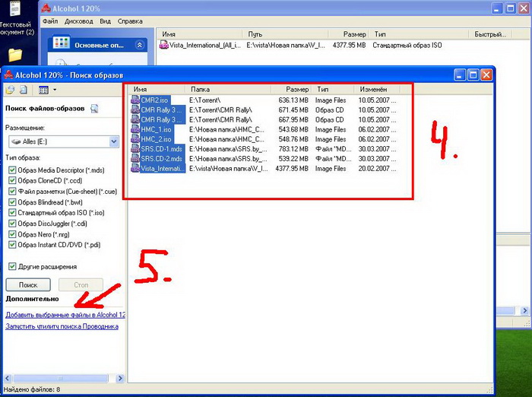532x397 pixels.
Task: Click the Стоп button
Action: coord(81,285)
